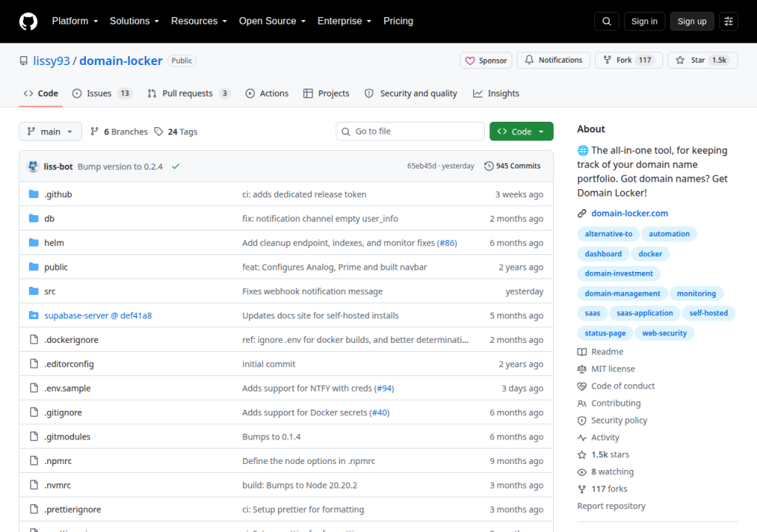
Task: Click the .nvmrc file icon
Action: click(34, 485)
